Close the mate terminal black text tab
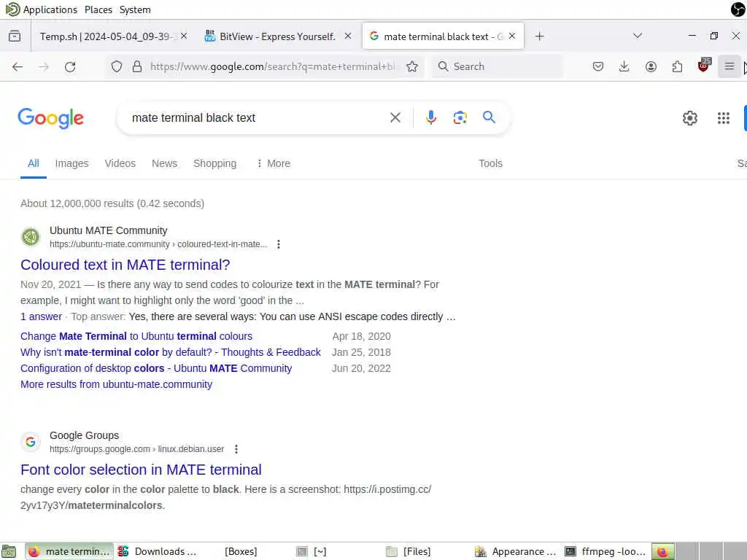The height and width of the screenshot is (560, 747). (511, 36)
